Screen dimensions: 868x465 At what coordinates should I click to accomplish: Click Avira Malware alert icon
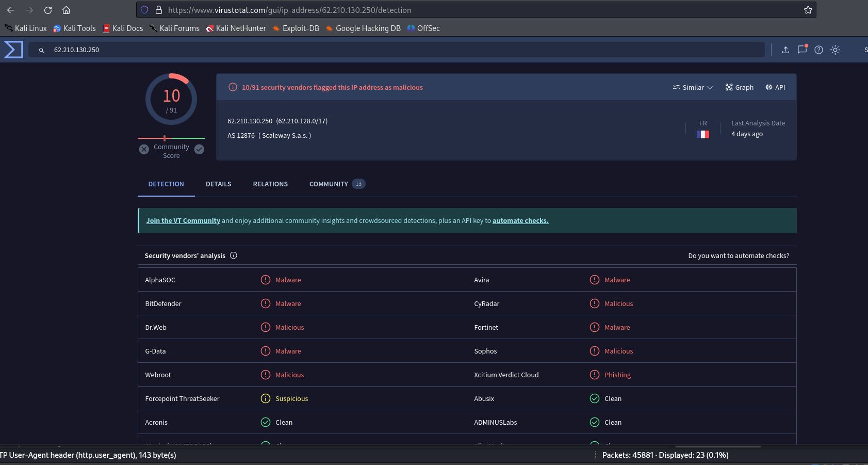(x=595, y=280)
